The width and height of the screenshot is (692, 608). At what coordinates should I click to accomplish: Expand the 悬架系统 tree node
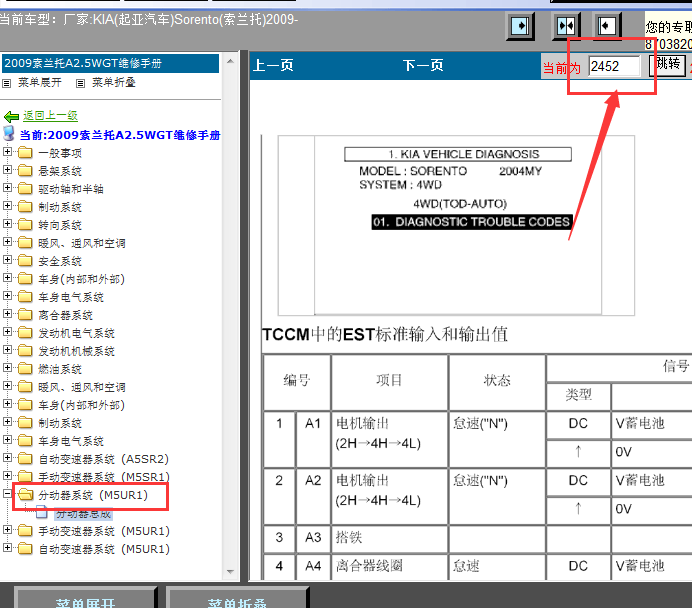point(7,169)
